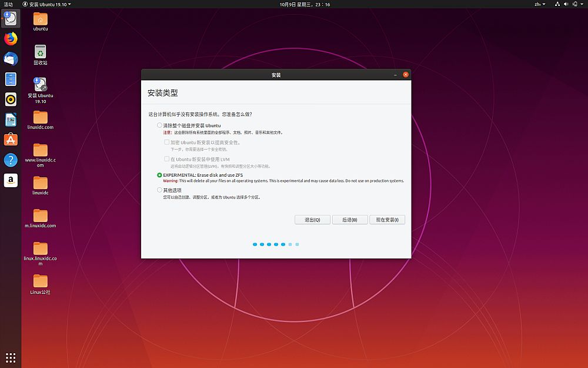
Task: Click the '退出(Q)' quit button
Action: click(x=312, y=220)
